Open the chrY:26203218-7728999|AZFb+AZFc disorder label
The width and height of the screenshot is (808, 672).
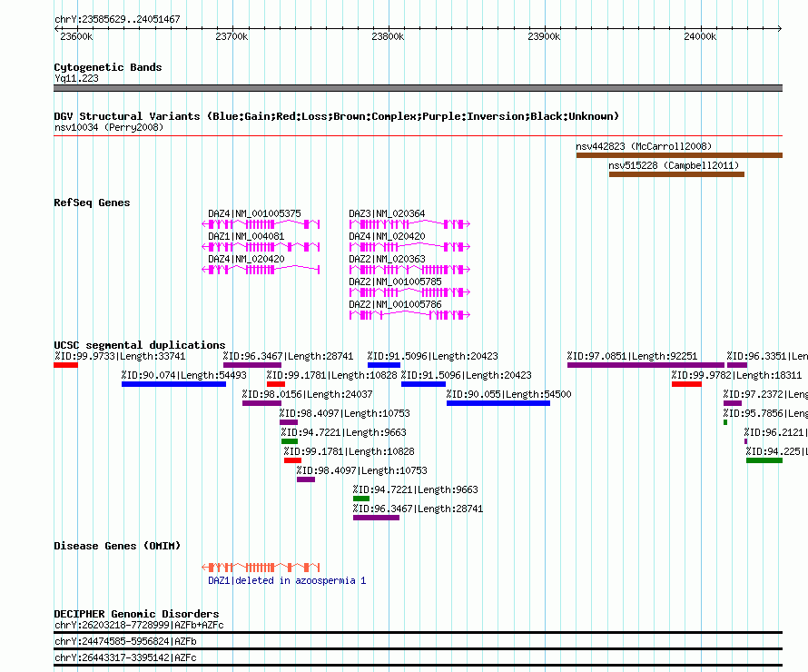(x=139, y=625)
